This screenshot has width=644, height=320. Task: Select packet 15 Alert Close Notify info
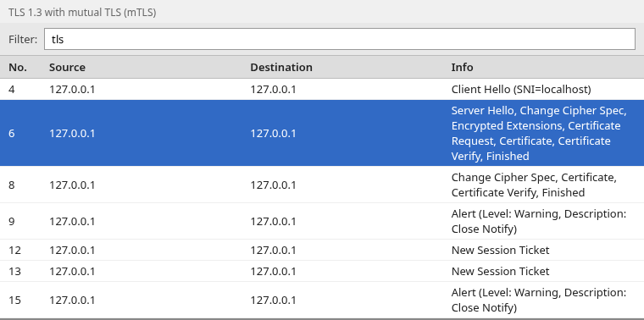[539, 300]
